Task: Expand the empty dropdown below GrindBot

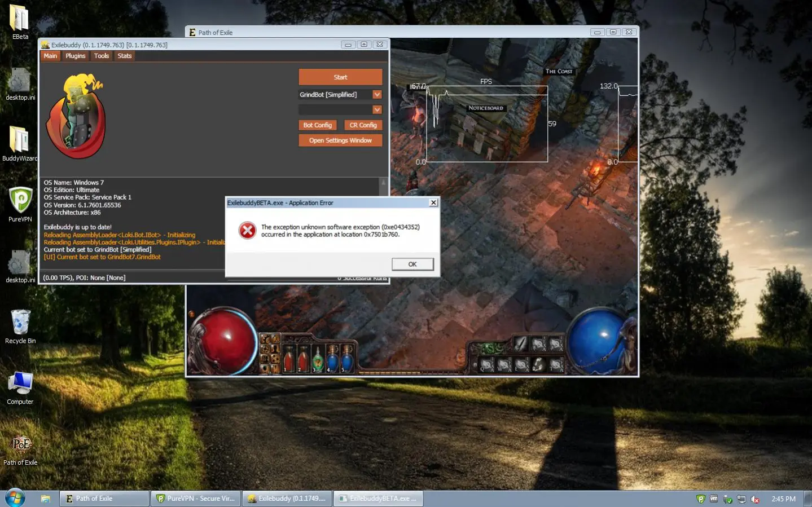Action: [377, 110]
